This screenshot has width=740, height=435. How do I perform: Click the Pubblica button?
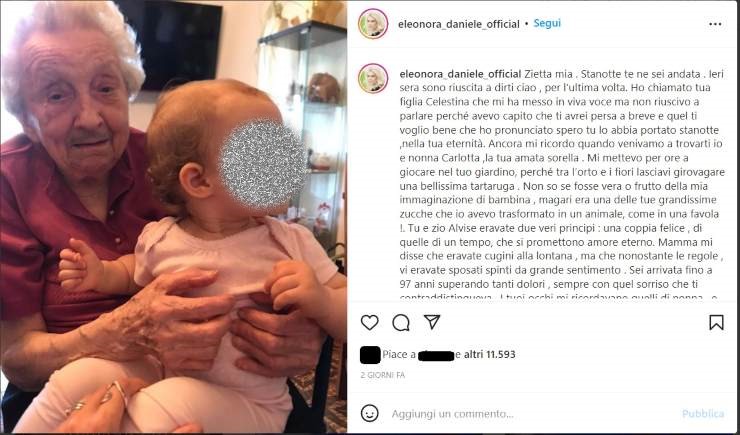pos(703,414)
